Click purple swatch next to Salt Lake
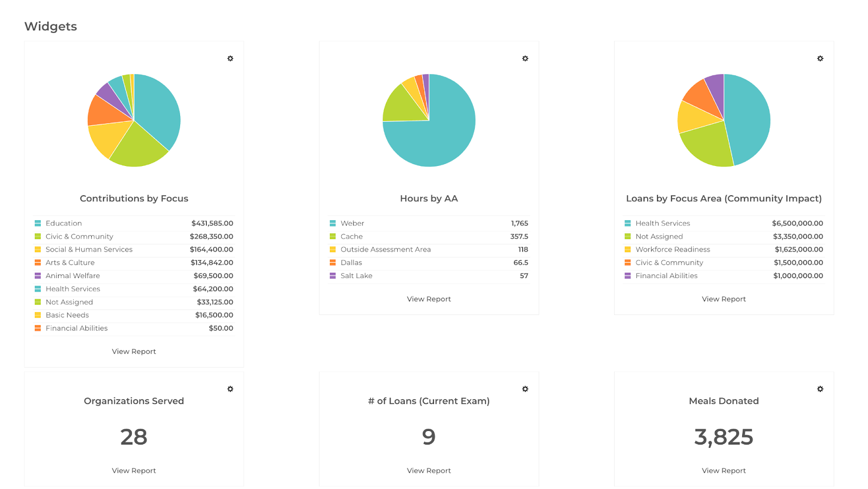This screenshot has width=868, height=489. click(x=333, y=276)
